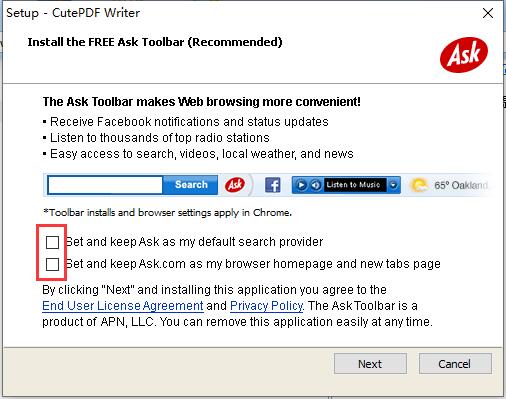Click the Facebook icon in the toolbar preview
Image resolution: width=506 pixels, height=399 pixels.
(273, 185)
